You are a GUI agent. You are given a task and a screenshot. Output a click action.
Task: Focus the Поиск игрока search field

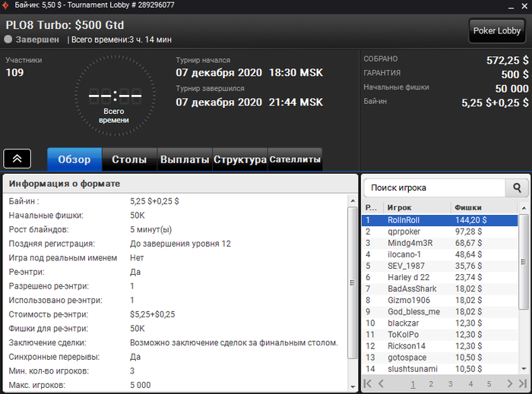coord(435,188)
